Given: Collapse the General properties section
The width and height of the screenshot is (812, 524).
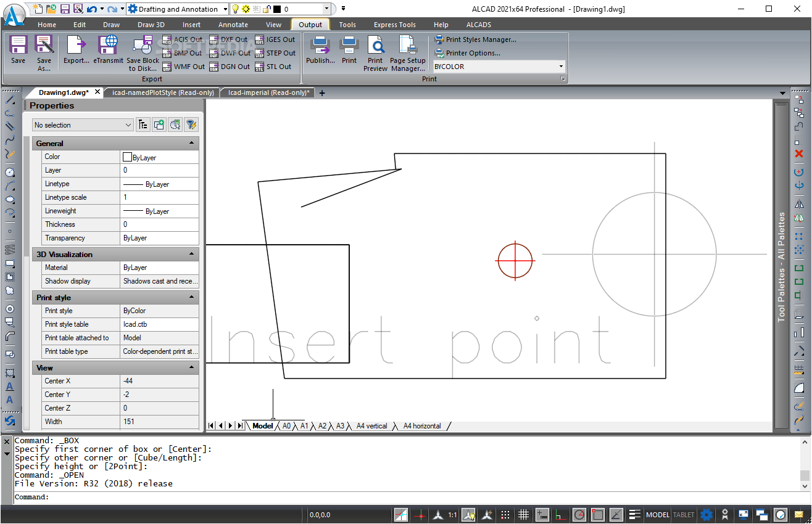Looking at the screenshot, I should (x=192, y=144).
